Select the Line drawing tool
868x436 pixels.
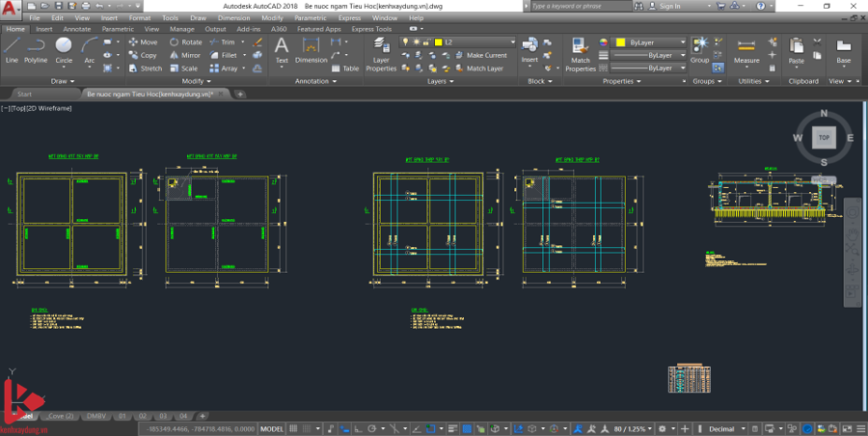pyautogui.click(x=12, y=49)
